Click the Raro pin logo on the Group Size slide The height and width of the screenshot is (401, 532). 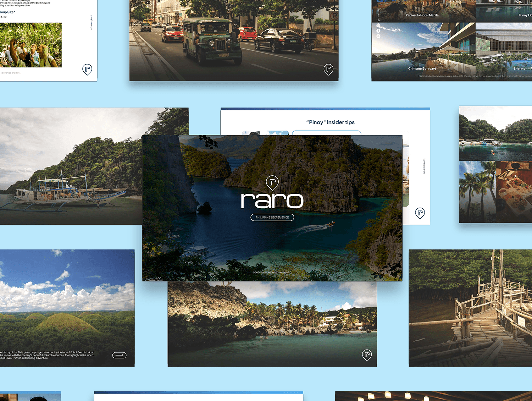pyautogui.click(x=87, y=70)
